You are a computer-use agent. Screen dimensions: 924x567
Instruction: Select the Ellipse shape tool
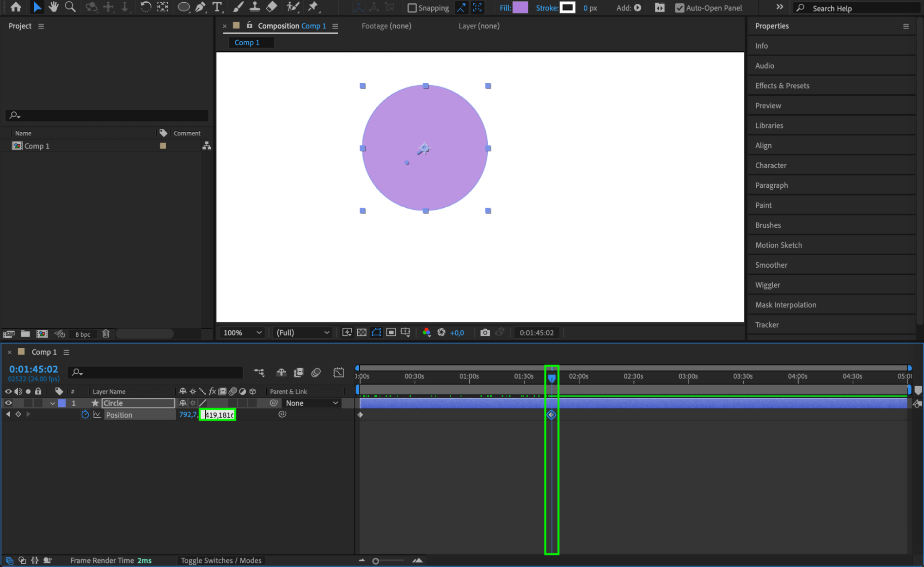point(184,7)
